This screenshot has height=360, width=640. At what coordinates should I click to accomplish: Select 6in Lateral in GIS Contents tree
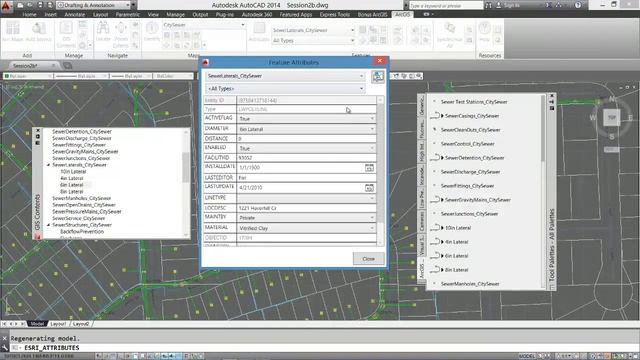71,185
